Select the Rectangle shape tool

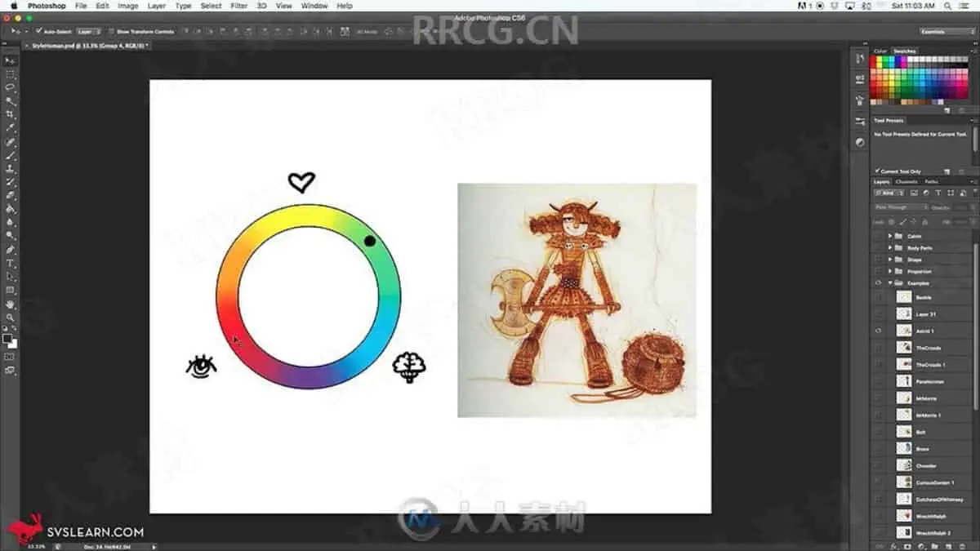tap(11, 290)
